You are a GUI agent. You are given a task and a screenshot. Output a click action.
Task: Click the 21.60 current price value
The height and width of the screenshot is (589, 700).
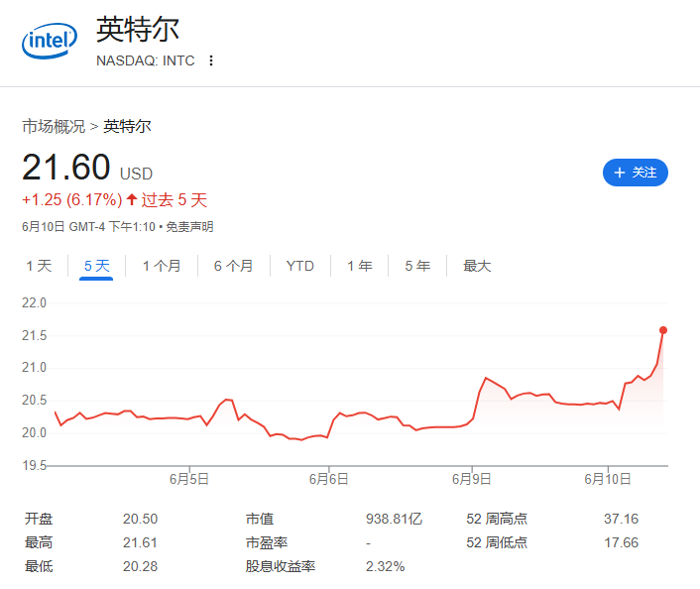point(66,167)
